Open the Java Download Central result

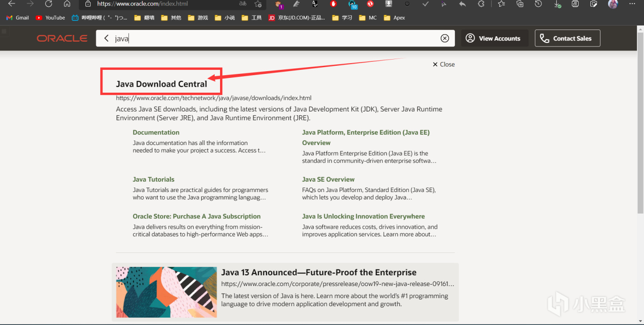click(x=161, y=84)
